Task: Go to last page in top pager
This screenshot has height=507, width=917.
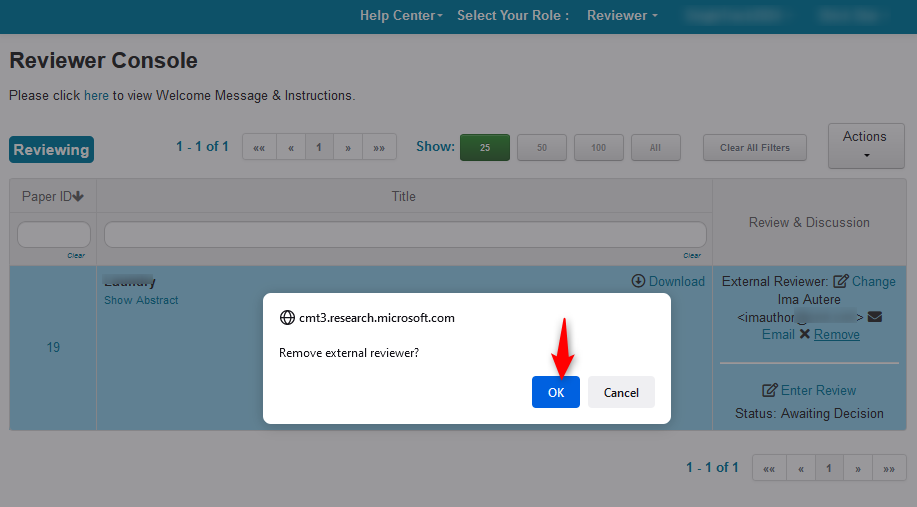Action: pos(379,147)
